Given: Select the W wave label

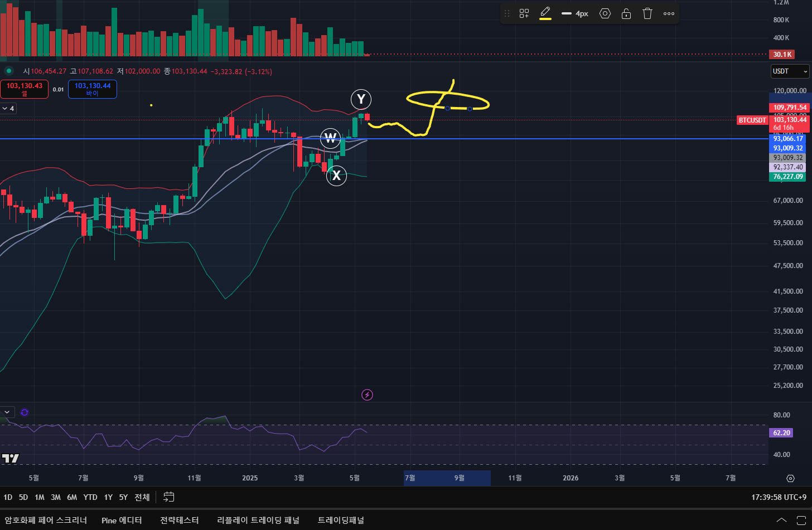Looking at the screenshot, I should [331, 138].
